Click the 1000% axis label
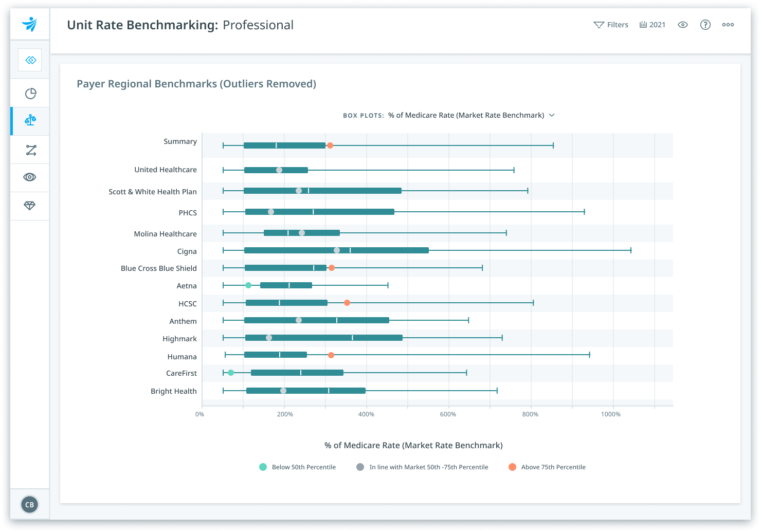Screen dimensions: 761x532 coord(611,414)
